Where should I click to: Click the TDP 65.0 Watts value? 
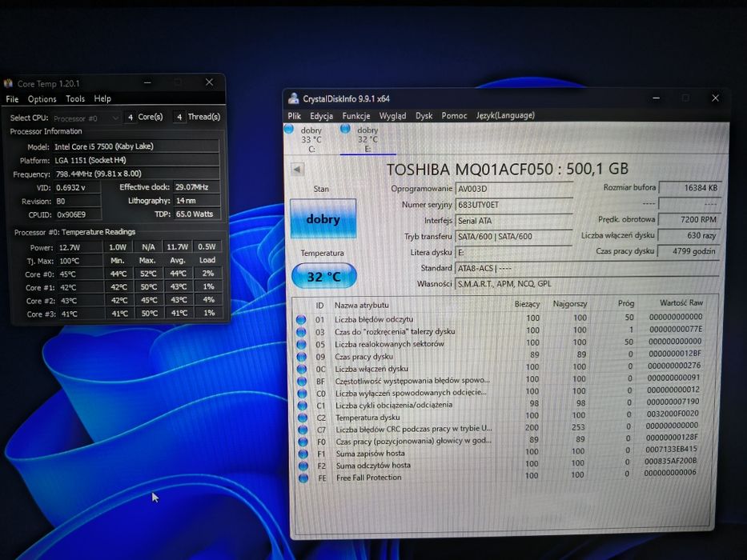(197, 214)
